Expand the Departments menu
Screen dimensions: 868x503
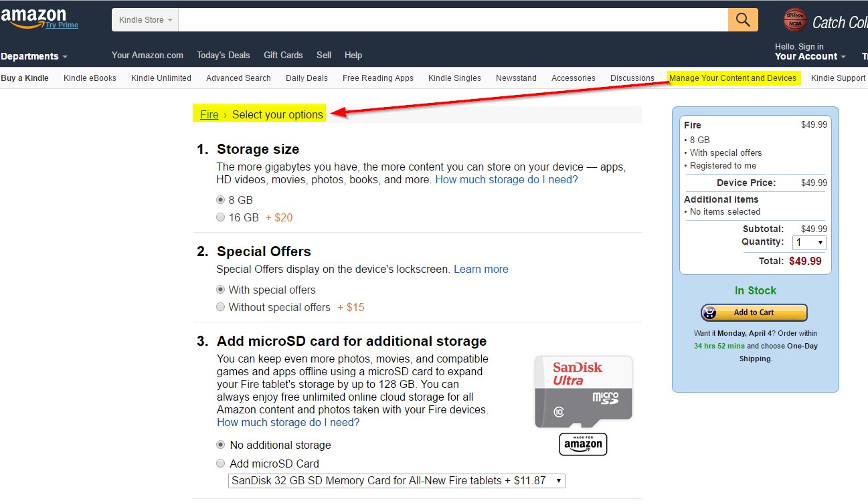(x=34, y=56)
